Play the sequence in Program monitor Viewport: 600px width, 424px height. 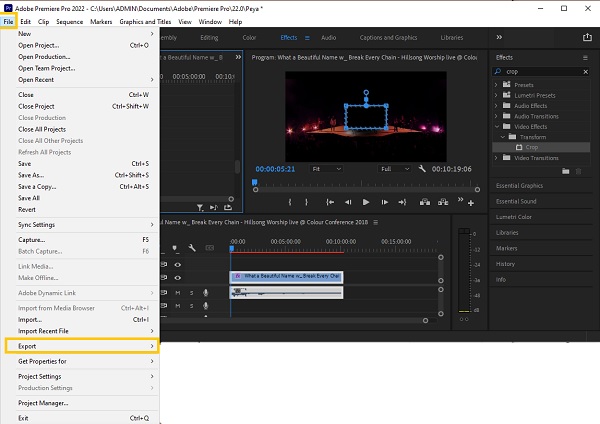(x=366, y=202)
